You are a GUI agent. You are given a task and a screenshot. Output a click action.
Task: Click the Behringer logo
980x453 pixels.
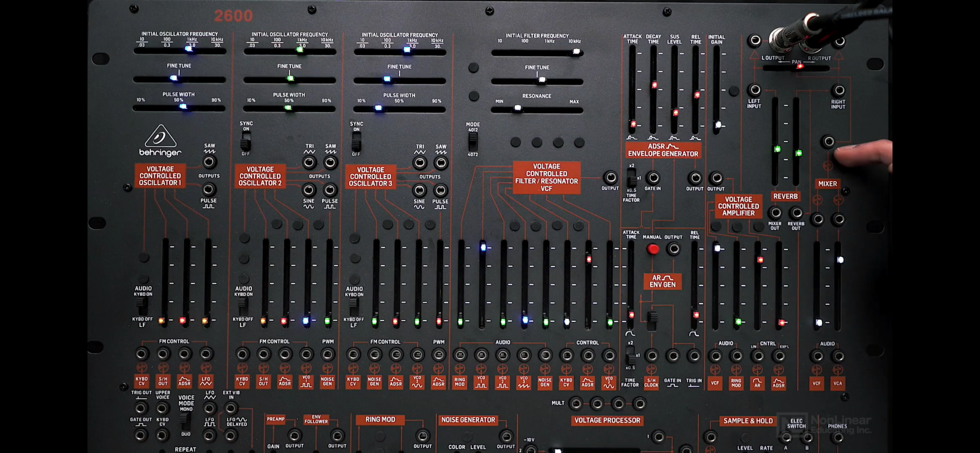point(160,141)
